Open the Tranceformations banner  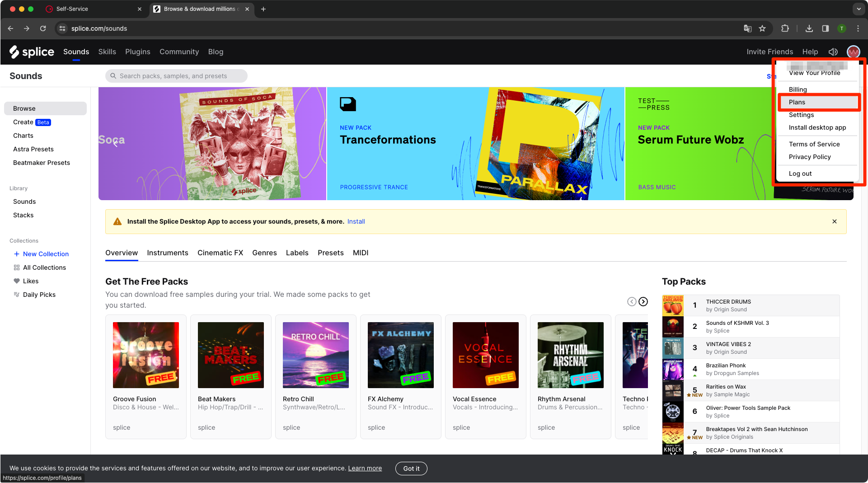475,144
